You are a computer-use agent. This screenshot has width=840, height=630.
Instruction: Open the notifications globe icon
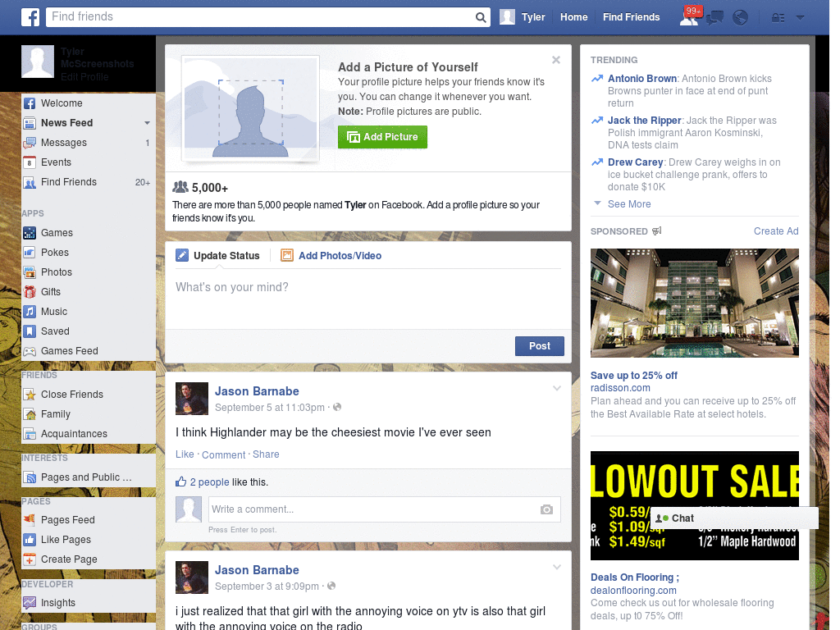[740, 18]
